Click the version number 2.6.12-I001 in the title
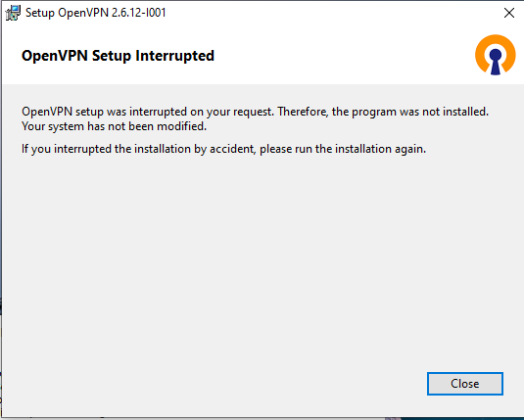Screen dimensions: 524x420 click(139, 13)
